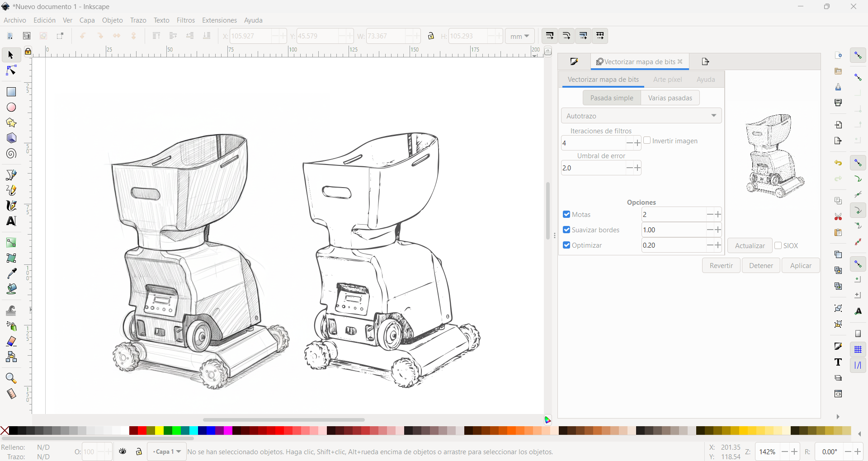The image size is (868, 461).
Task: Select the Calligraphy tool
Action: (10, 206)
